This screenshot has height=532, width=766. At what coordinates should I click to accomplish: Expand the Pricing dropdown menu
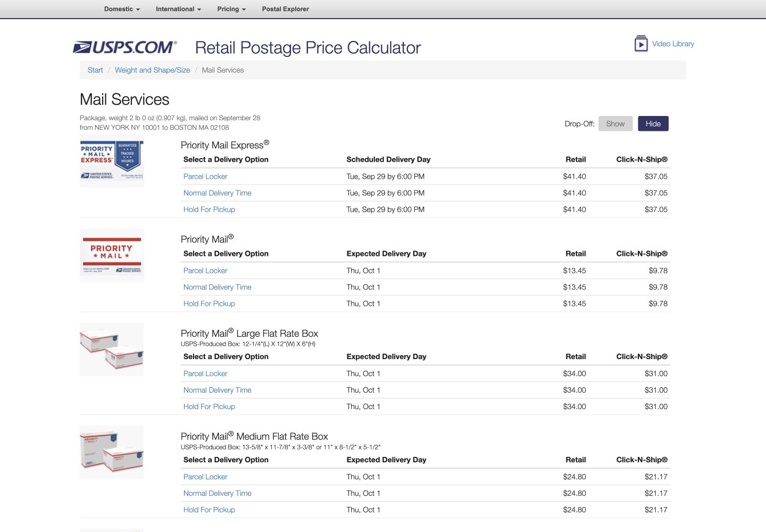[231, 9]
